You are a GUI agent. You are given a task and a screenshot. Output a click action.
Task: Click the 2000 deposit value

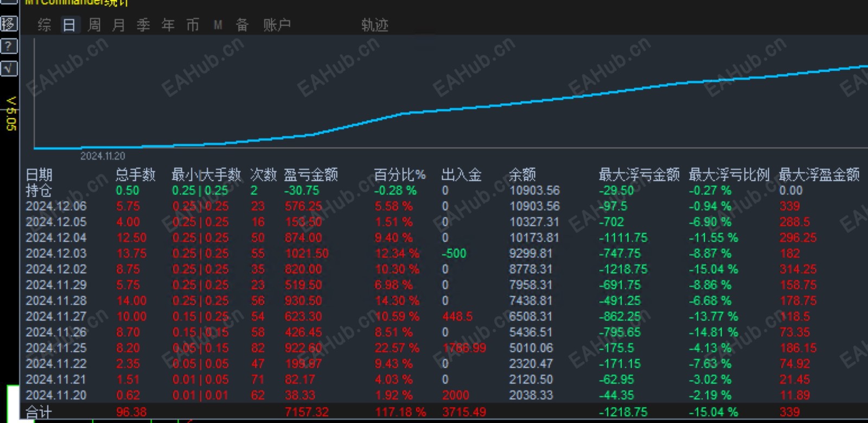pyautogui.click(x=456, y=395)
